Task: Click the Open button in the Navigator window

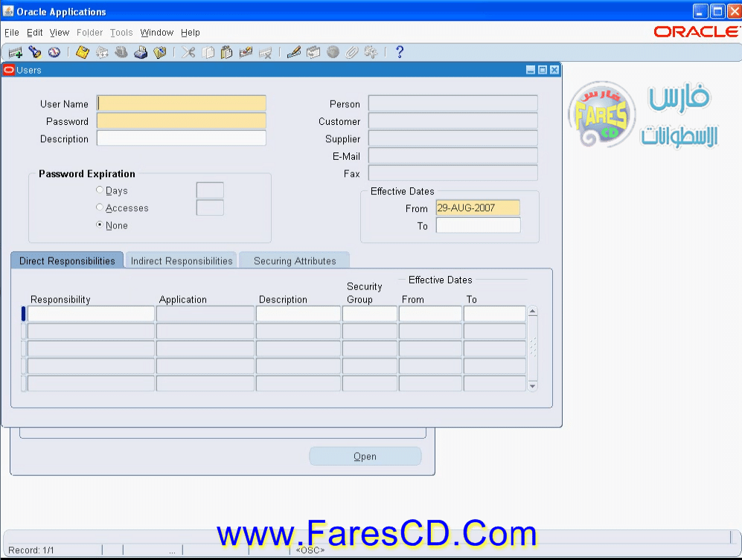Action: pos(365,457)
